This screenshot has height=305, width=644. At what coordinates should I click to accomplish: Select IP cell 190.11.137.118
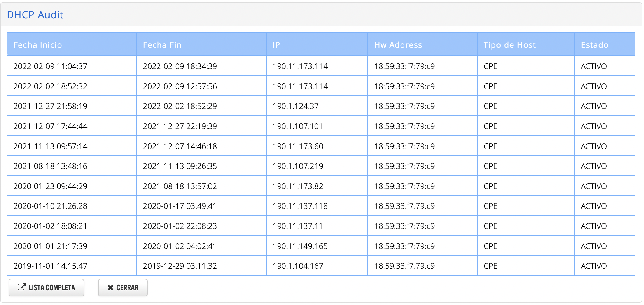[x=300, y=206]
